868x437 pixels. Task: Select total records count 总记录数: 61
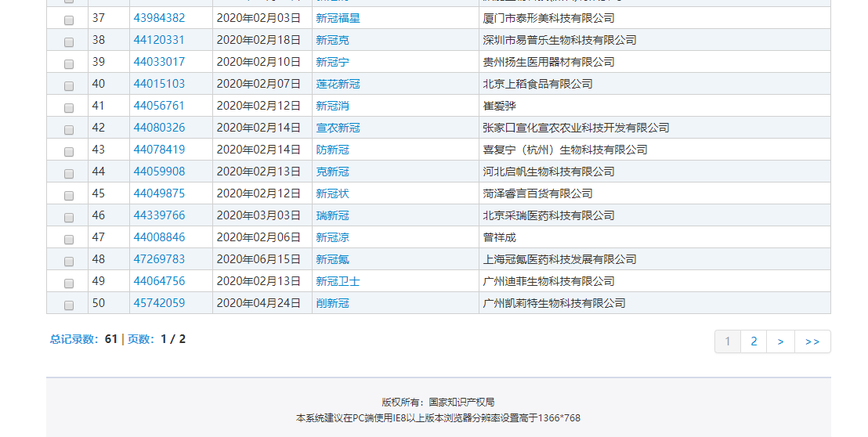[84, 339]
